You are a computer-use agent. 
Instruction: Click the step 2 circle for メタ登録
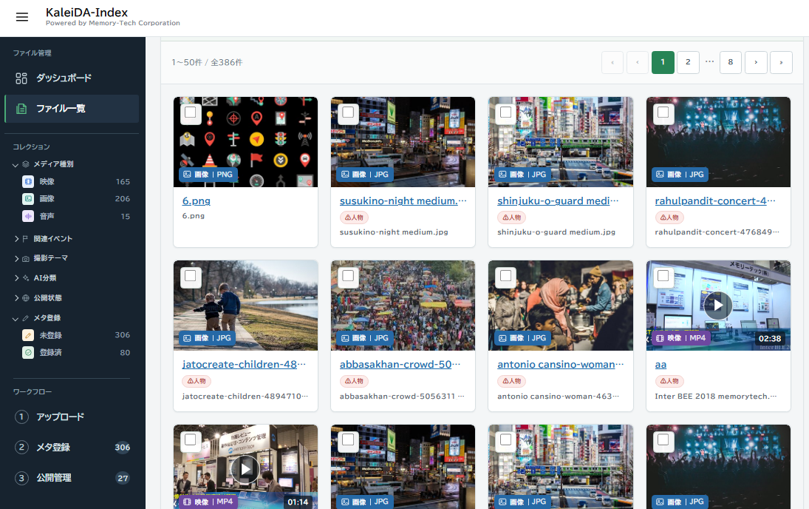click(x=21, y=447)
